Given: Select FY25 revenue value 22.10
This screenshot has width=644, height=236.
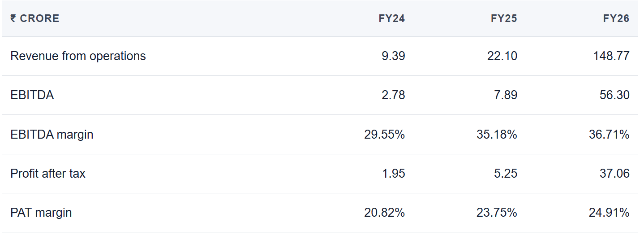Looking at the screenshot, I should (x=502, y=56).
